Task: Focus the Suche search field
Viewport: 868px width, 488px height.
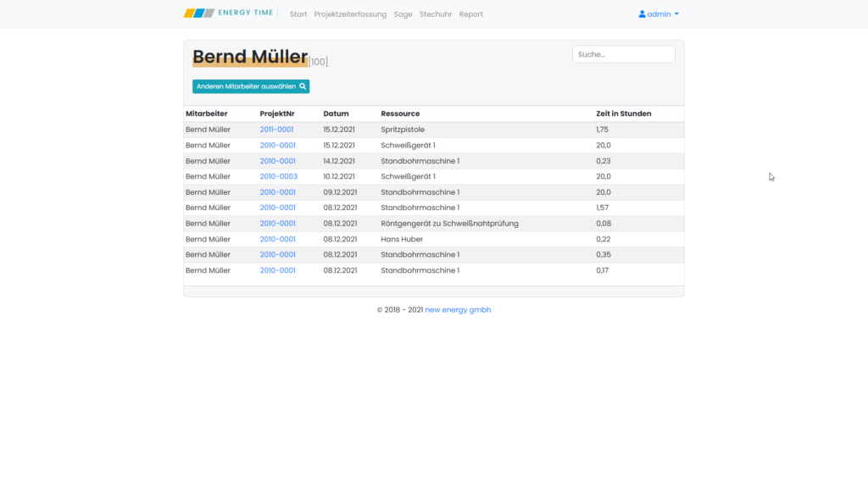Action: pyautogui.click(x=623, y=54)
